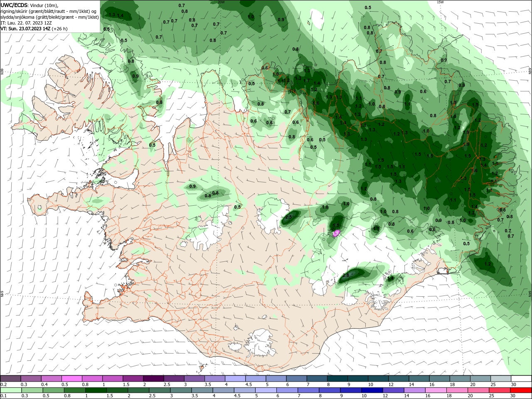Pick the light pink 16 rain swatch
The width and height of the screenshot is (532, 399).
coord(436,390)
